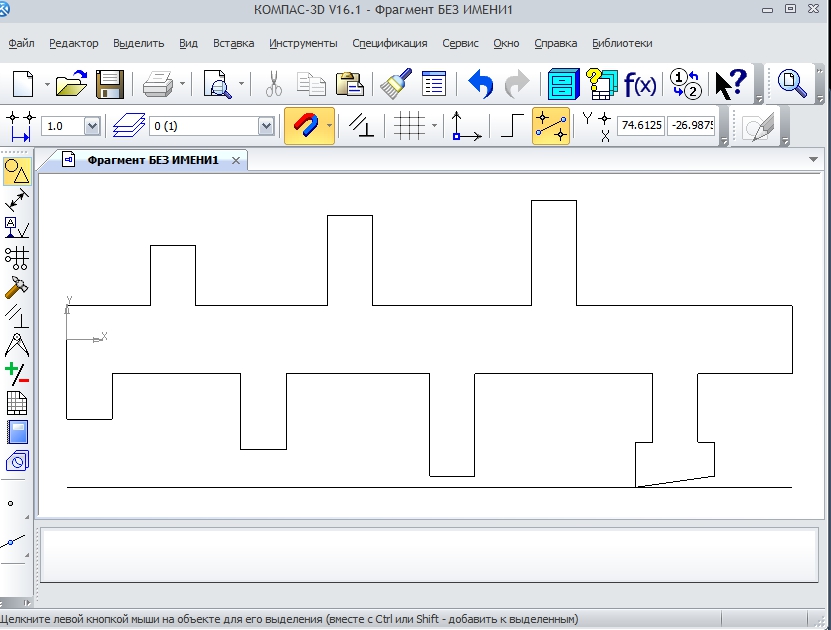The width and height of the screenshot is (831, 630).
Task: Expand the print dropdown arrow
Action: coord(182,84)
